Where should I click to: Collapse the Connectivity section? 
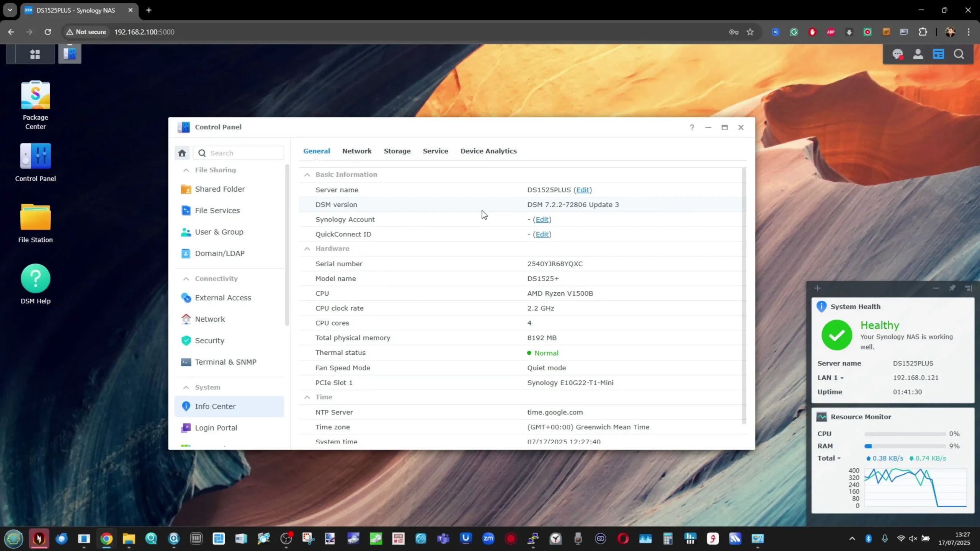tap(186, 279)
